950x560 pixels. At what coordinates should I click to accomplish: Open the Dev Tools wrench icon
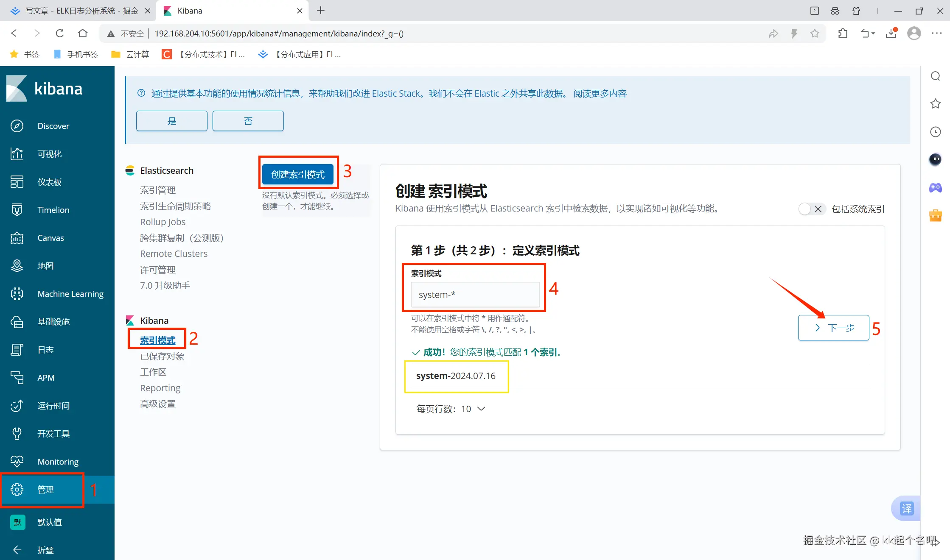point(17,434)
